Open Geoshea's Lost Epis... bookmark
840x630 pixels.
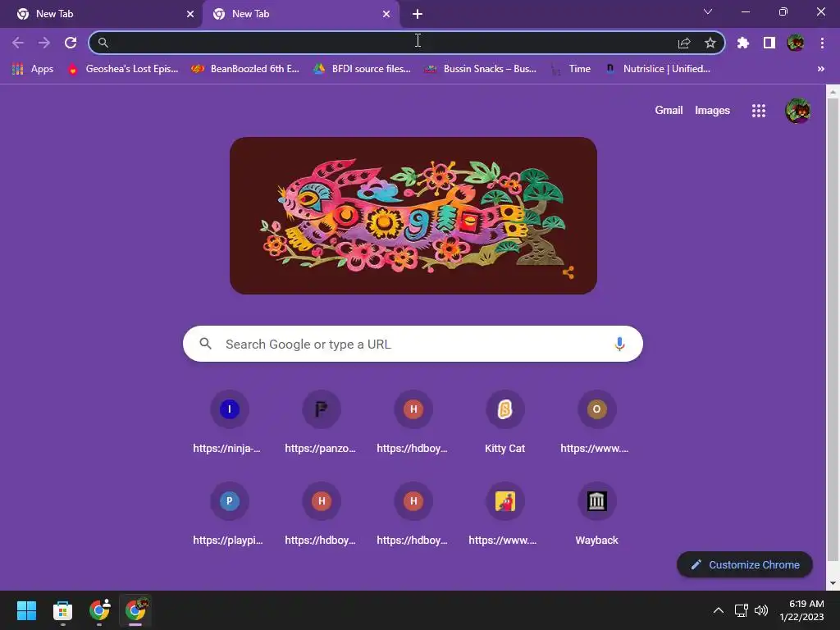(123, 69)
